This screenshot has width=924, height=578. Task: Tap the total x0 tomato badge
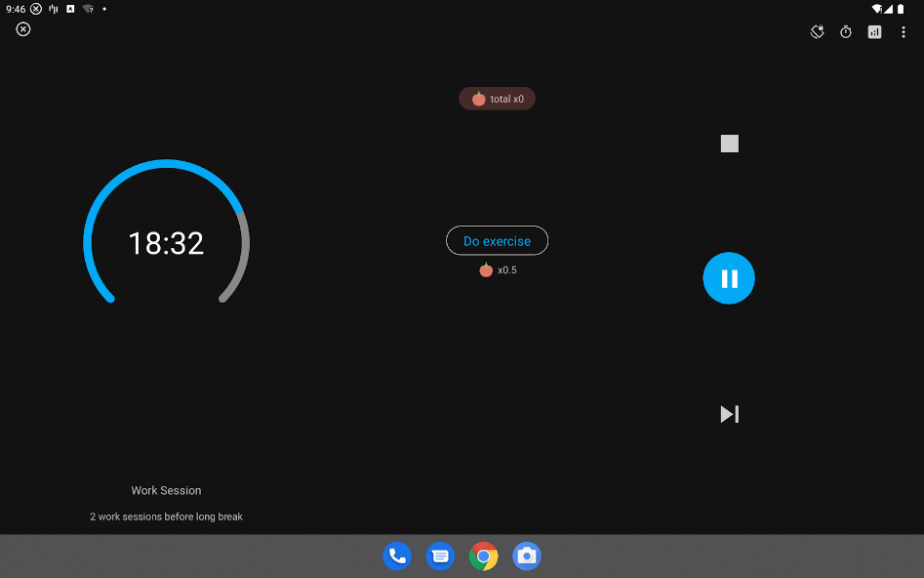click(498, 99)
